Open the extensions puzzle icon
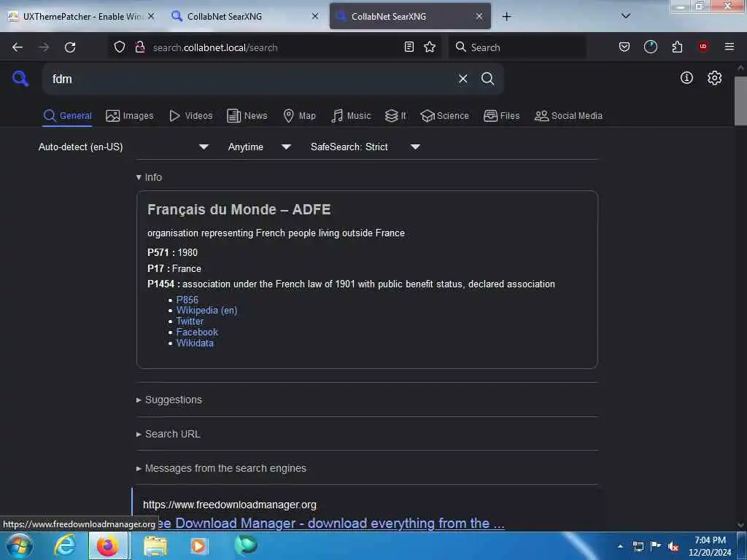Viewport: 747px width, 560px height. (677, 47)
